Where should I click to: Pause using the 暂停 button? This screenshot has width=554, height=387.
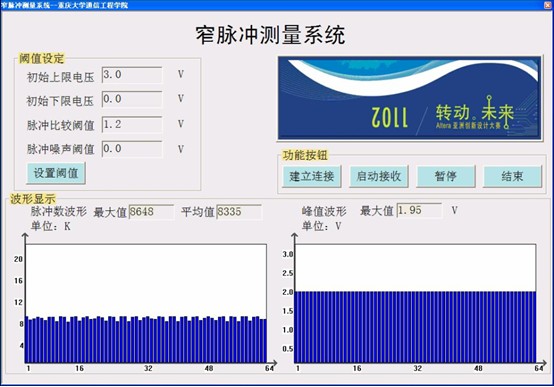446,176
